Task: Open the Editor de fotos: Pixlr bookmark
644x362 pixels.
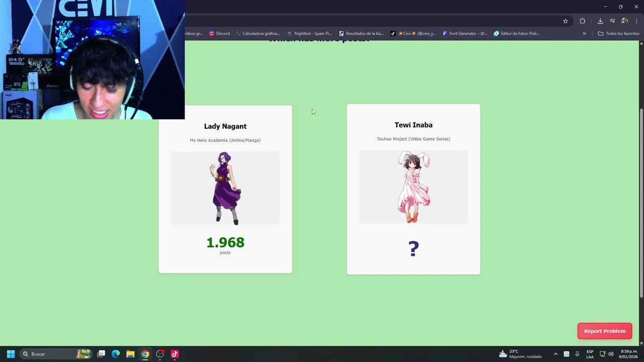Action: point(517,34)
